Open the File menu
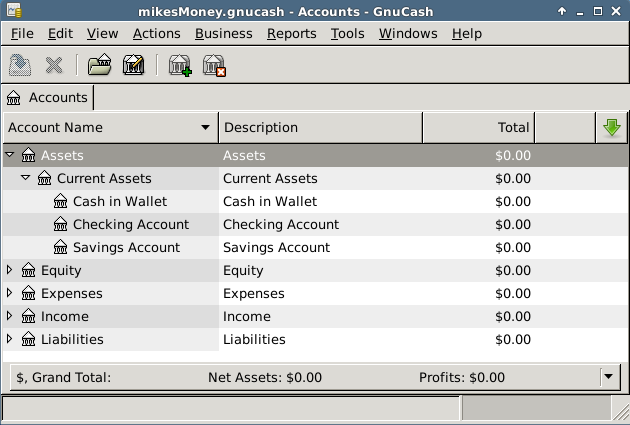 pyautogui.click(x=22, y=33)
